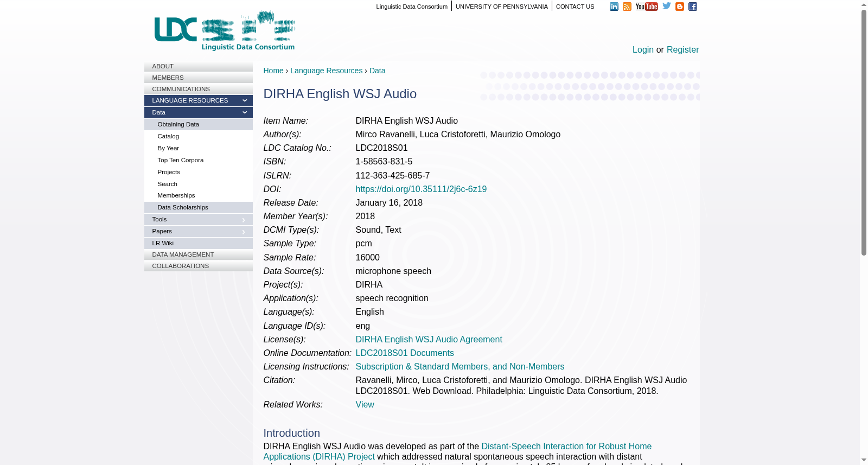
Task: Open the Blogger icon link
Action: (x=680, y=7)
